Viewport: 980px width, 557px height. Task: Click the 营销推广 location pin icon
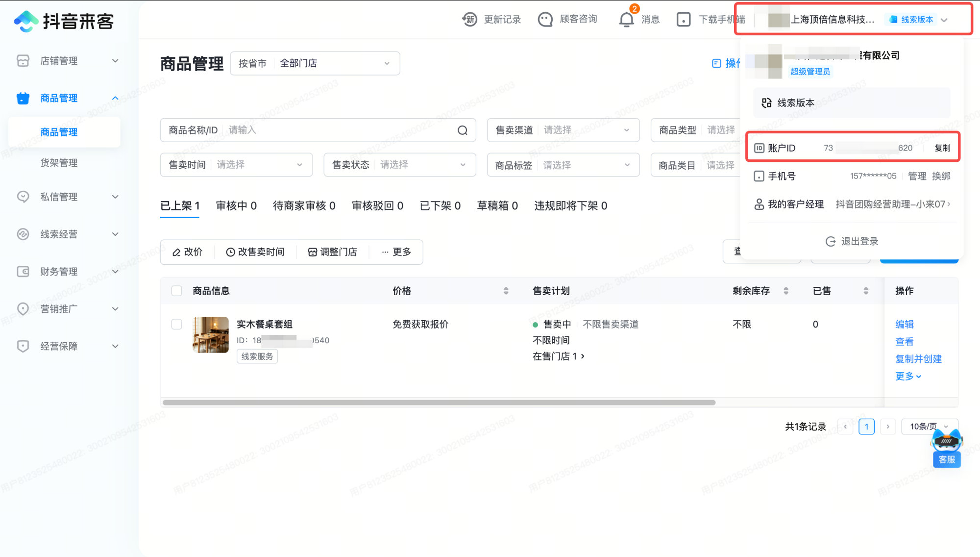click(x=23, y=309)
